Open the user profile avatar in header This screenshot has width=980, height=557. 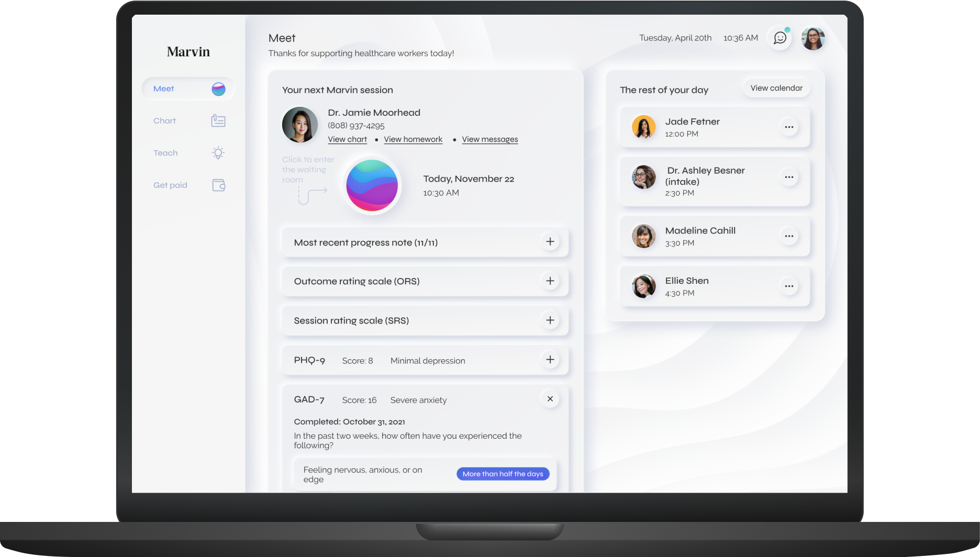(x=813, y=38)
